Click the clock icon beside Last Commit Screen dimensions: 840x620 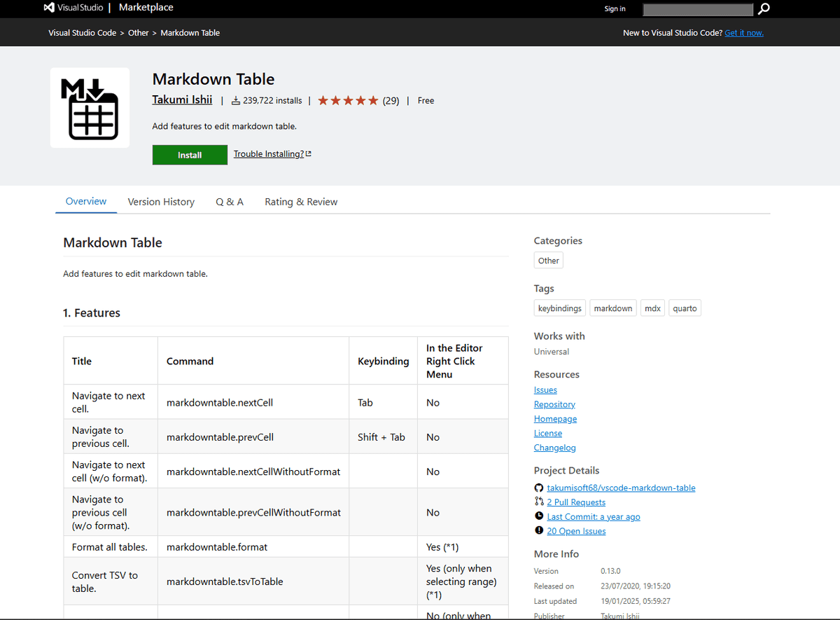(539, 516)
